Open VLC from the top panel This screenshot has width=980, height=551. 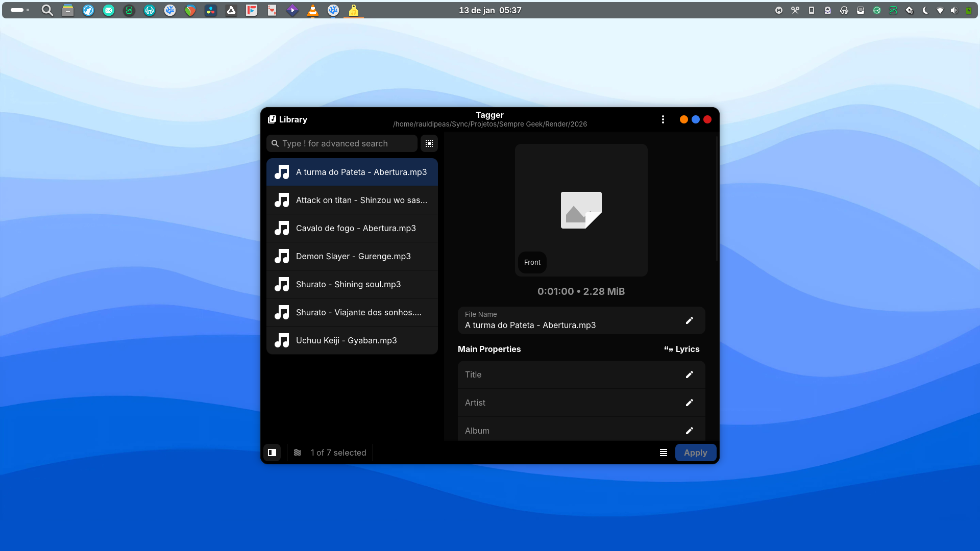click(x=313, y=10)
